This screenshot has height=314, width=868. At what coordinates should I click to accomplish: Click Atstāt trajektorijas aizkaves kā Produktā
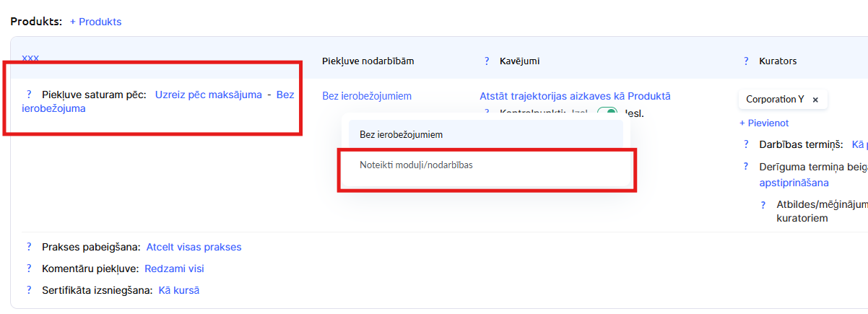click(x=575, y=96)
